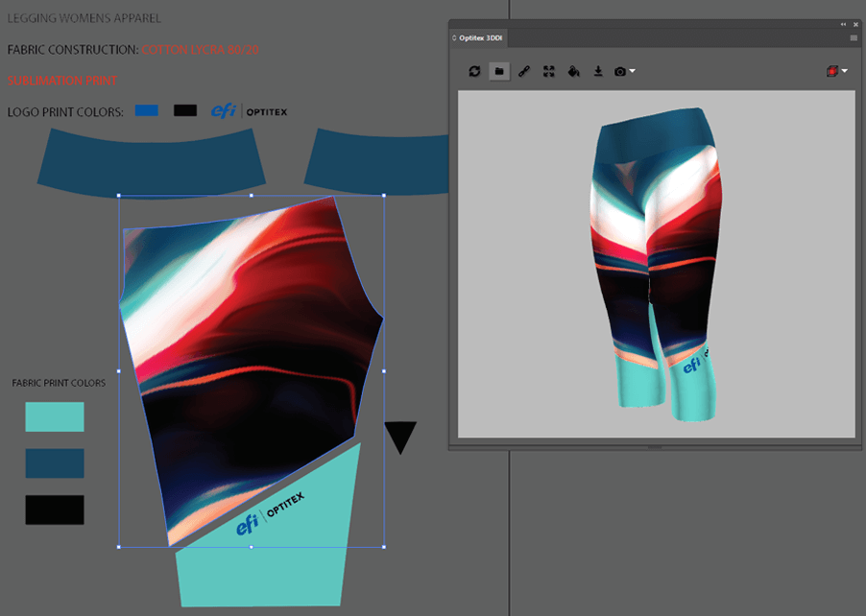This screenshot has height=616, width=866.
Task: Open file with the folder icon
Action: pos(499,71)
